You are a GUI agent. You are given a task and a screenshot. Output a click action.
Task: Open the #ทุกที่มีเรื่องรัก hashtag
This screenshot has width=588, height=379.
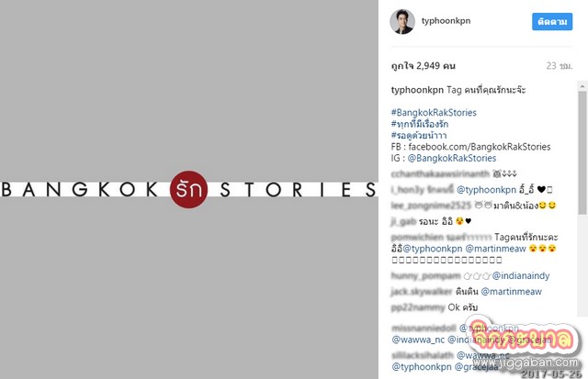coord(420,124)
